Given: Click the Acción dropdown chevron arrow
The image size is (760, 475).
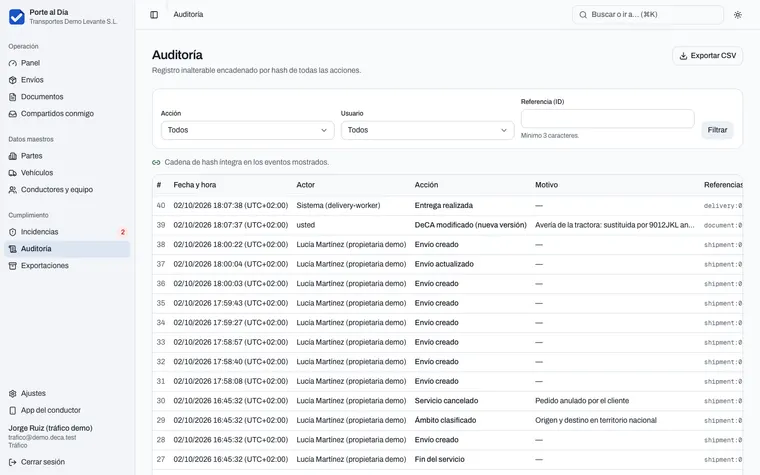Looking at the screenshot, I should (x=324, y=130).
